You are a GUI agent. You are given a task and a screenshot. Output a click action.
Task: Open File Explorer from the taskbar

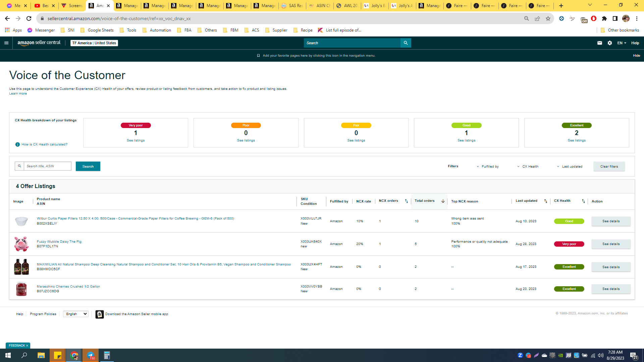pos(41,355)
